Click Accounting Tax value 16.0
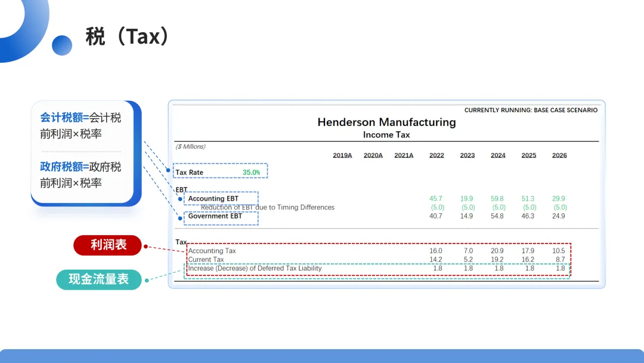The height and width of the screenshot is (363, 644). pos(436,251)
